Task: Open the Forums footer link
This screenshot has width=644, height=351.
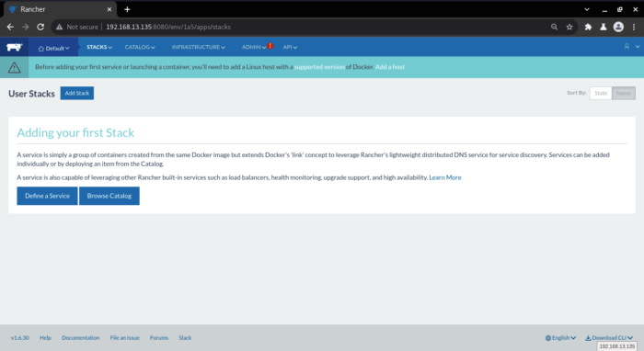Action: pos(159,338)
